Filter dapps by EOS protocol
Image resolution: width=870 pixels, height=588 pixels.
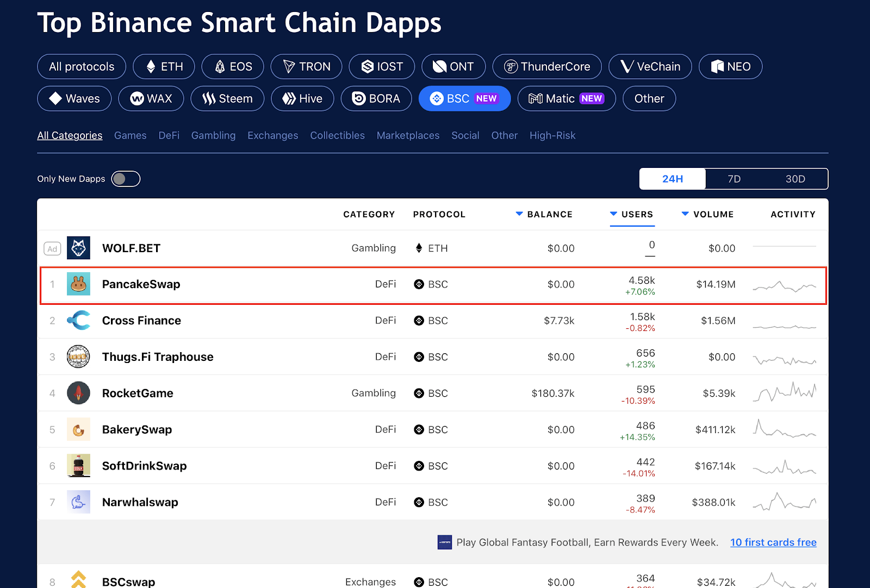click(233, 66)
